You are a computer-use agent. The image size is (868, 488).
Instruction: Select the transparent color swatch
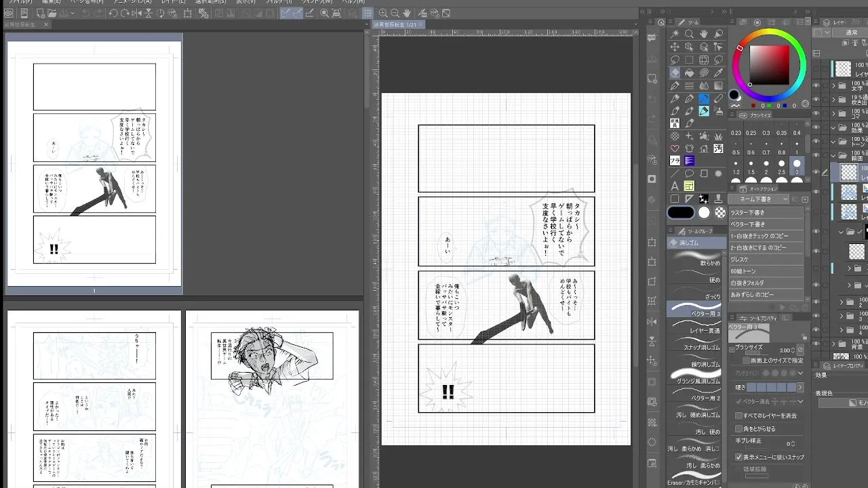(719, 212)
